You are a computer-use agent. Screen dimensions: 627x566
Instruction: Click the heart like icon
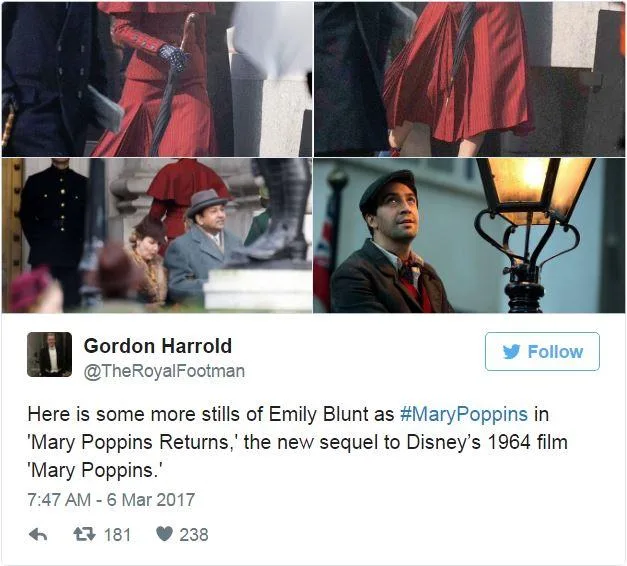click(164, 534)
